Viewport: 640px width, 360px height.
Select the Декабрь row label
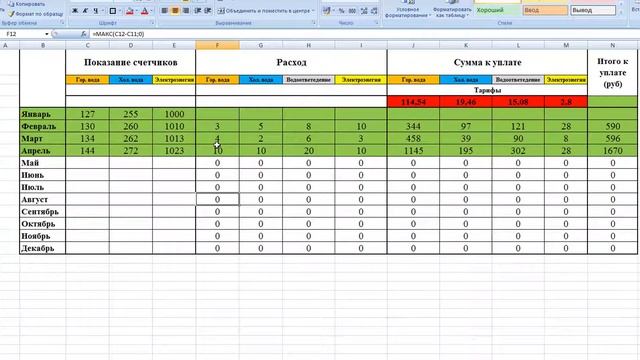click(42, 248)
